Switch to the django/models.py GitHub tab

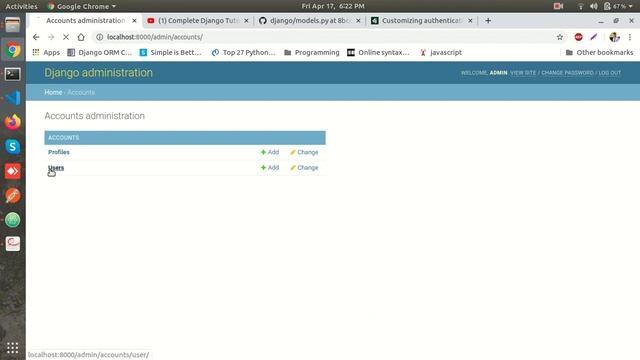(x=309, y=20)
